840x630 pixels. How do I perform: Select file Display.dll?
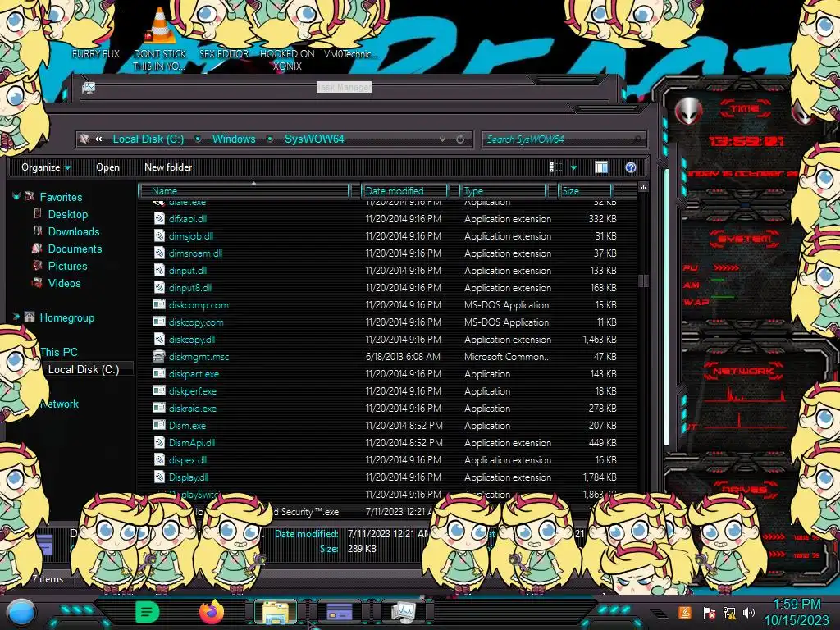tap(188, 477)
